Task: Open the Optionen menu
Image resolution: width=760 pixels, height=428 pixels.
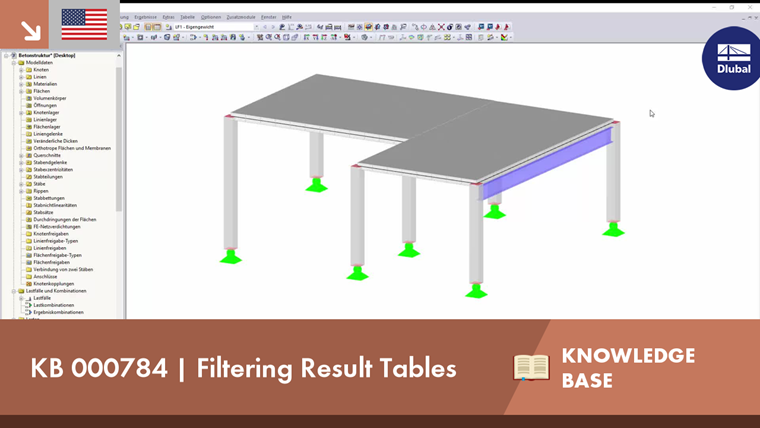Action: [211, 17]
